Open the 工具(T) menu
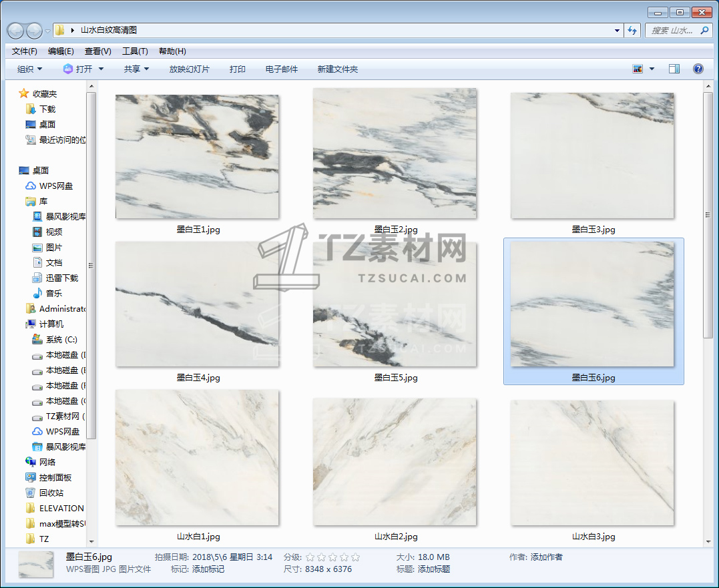This screenshot has width=719, height=588. (135, 51)
